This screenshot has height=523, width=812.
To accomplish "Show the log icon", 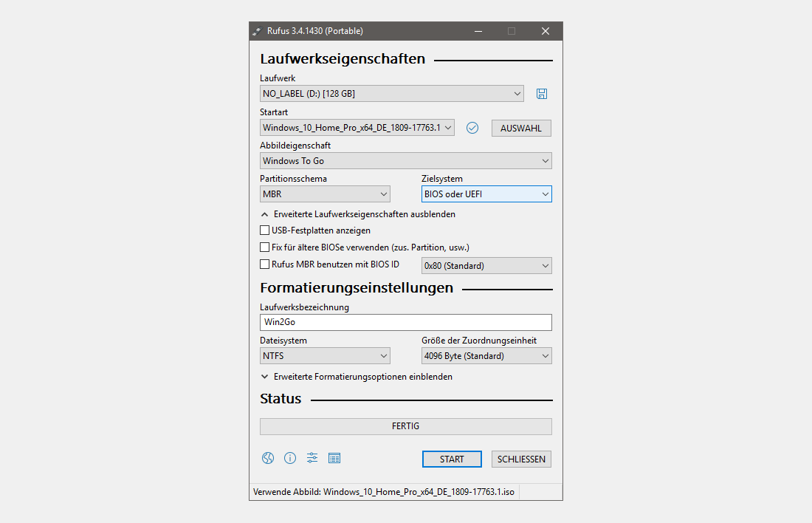I will pyautogui.click(x=334, y=458).
